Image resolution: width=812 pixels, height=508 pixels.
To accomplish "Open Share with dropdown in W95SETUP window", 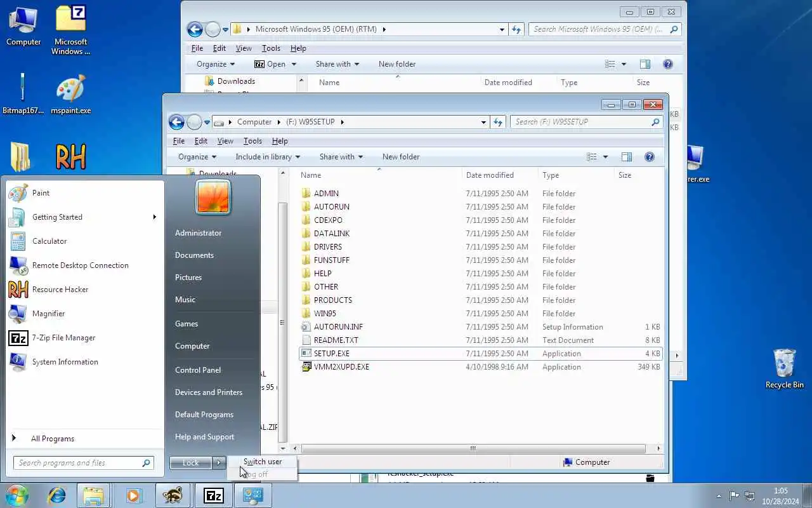I will (341, 157).
